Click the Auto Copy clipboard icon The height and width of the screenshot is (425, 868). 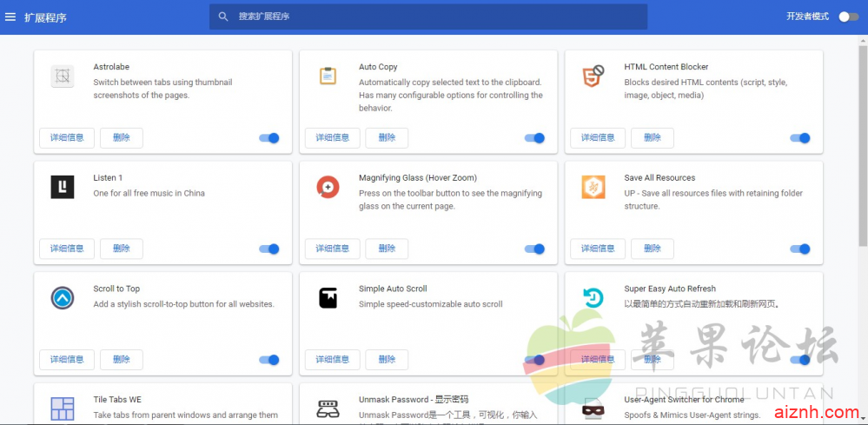pyautogui.click(x=328, y=76)
